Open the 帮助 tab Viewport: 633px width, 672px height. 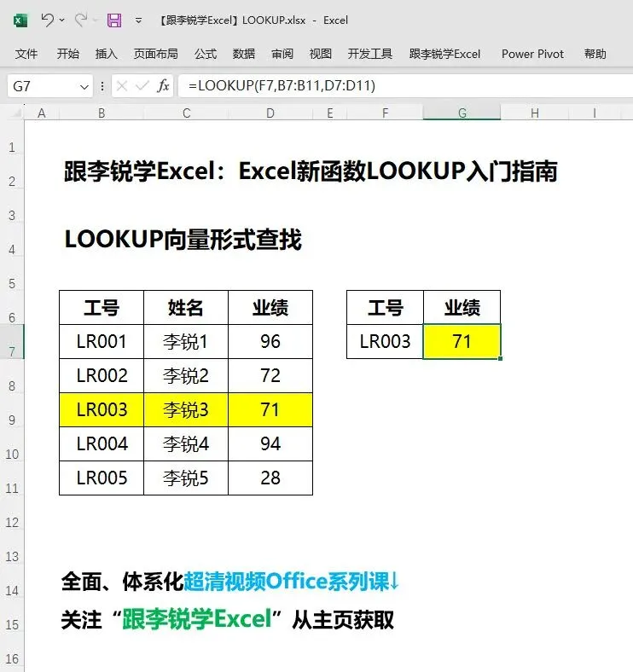point(595,54)
